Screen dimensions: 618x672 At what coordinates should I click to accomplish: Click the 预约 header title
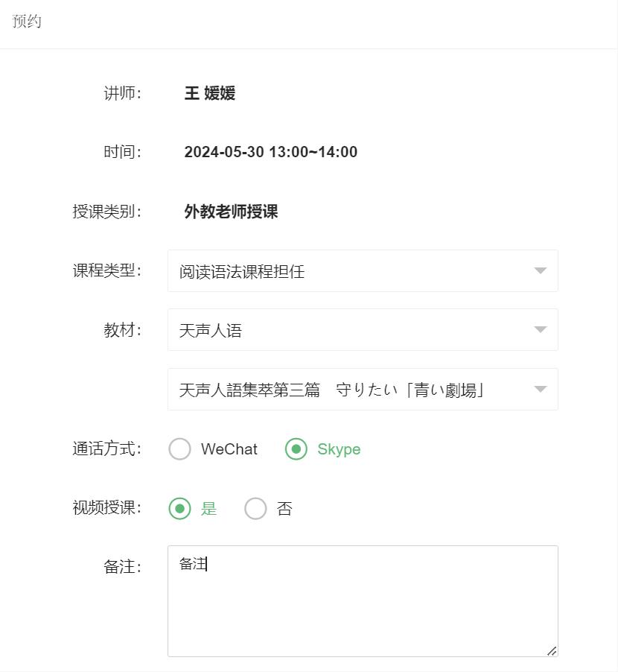point(27,21)
